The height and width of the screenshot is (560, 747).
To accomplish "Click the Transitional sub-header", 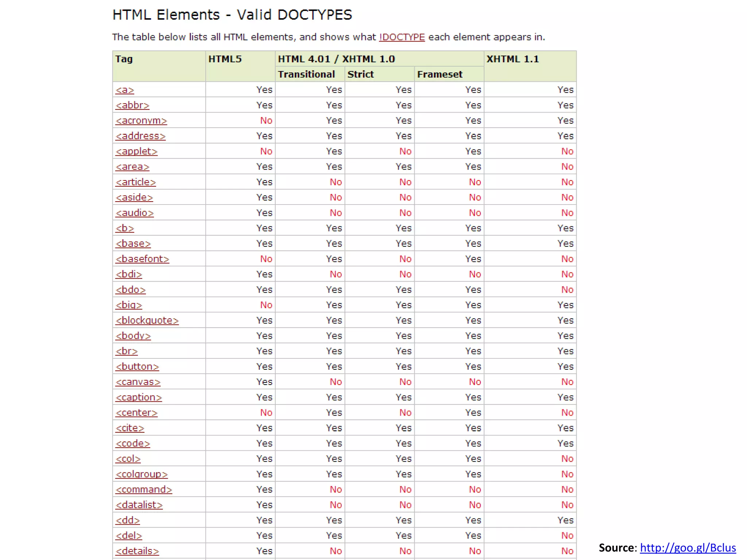I will coord(310,74).
